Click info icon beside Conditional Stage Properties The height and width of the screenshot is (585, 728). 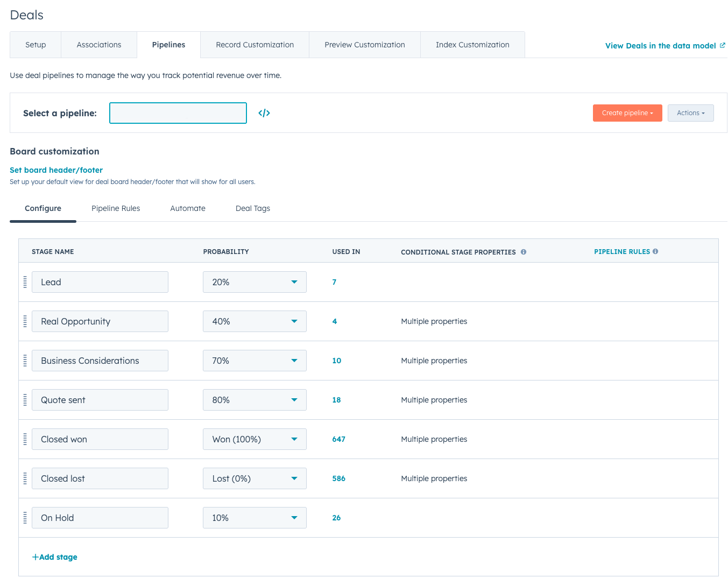524,252
